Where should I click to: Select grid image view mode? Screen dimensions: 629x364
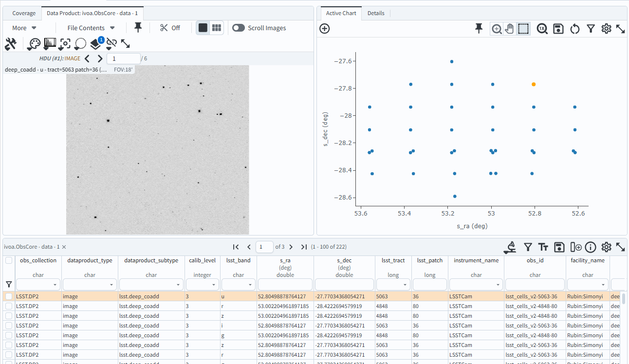coord(217,28)
